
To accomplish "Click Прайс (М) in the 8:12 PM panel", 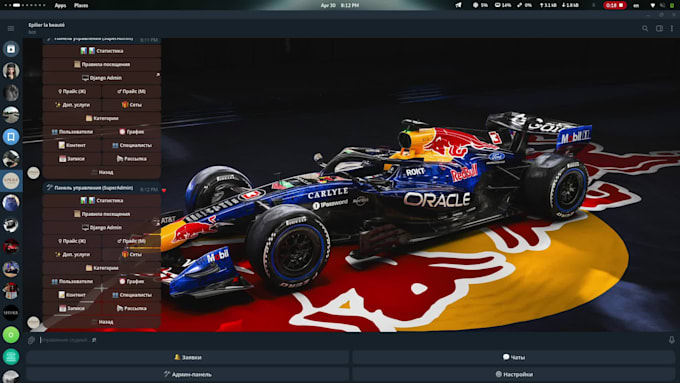I will coord(131,241).
